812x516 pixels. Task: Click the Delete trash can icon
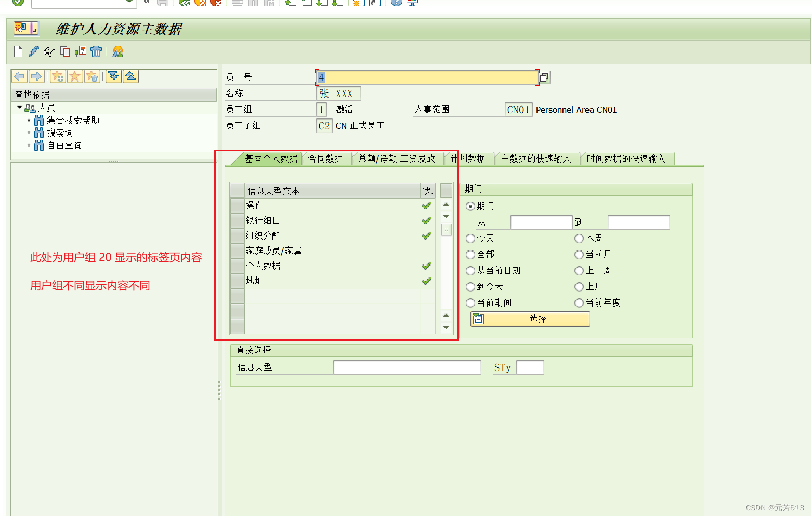[x=96, y=51]
